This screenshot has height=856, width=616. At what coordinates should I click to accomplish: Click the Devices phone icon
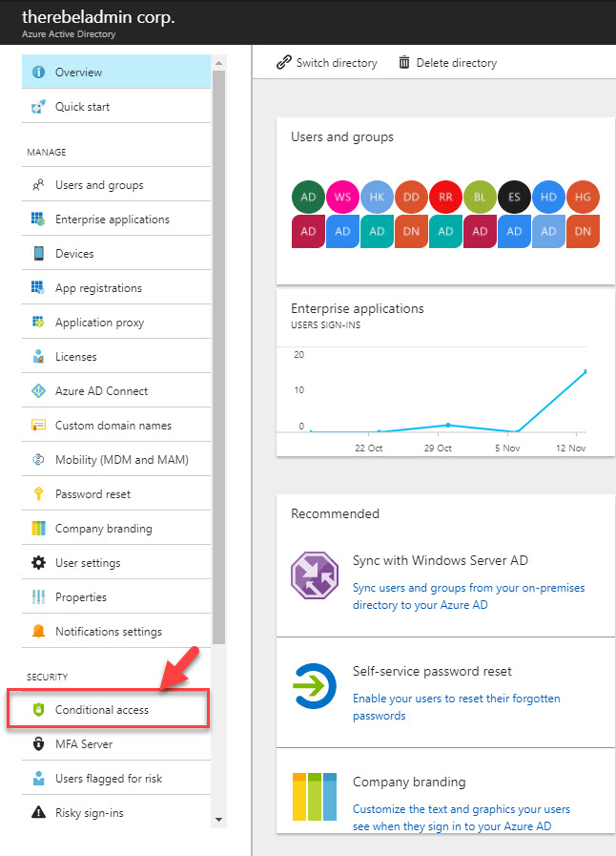pyautogui.click(x=38, y=253)
